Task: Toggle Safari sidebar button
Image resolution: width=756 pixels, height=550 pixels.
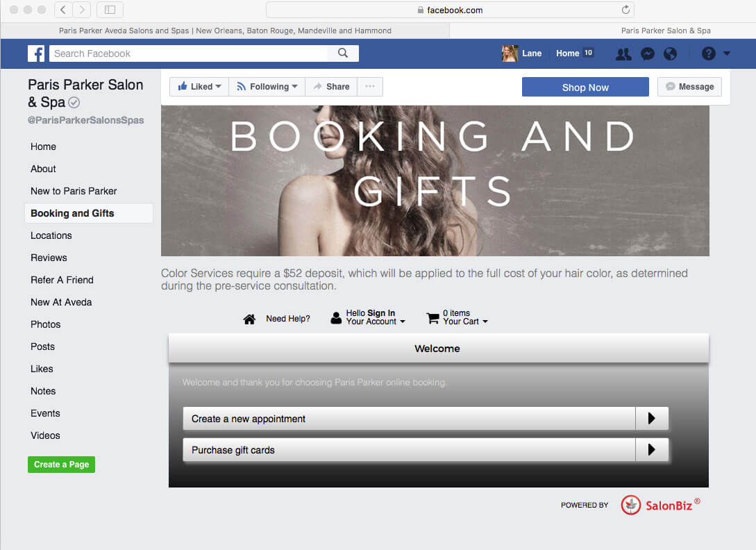Action: [110, 10]
